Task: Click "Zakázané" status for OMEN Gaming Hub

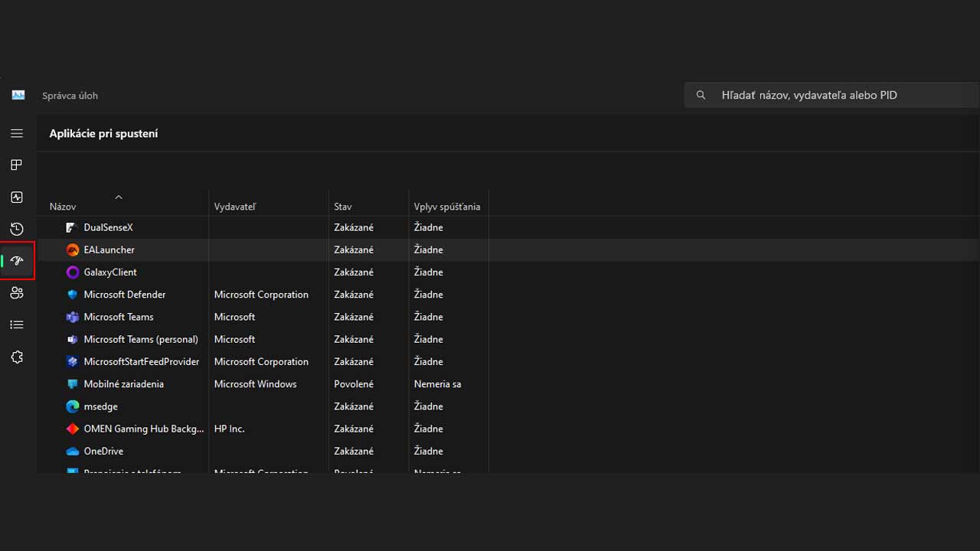Action: [x=354, y=429]
